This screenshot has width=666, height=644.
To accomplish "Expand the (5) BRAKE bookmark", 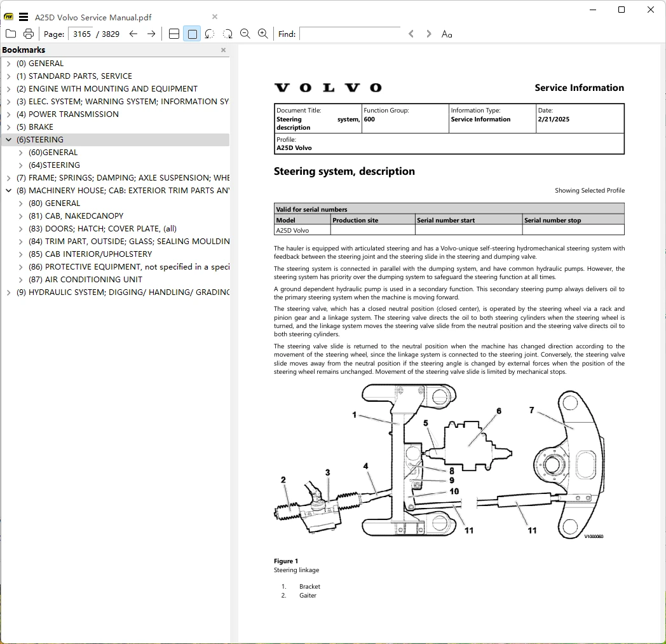I will (8, 127).
